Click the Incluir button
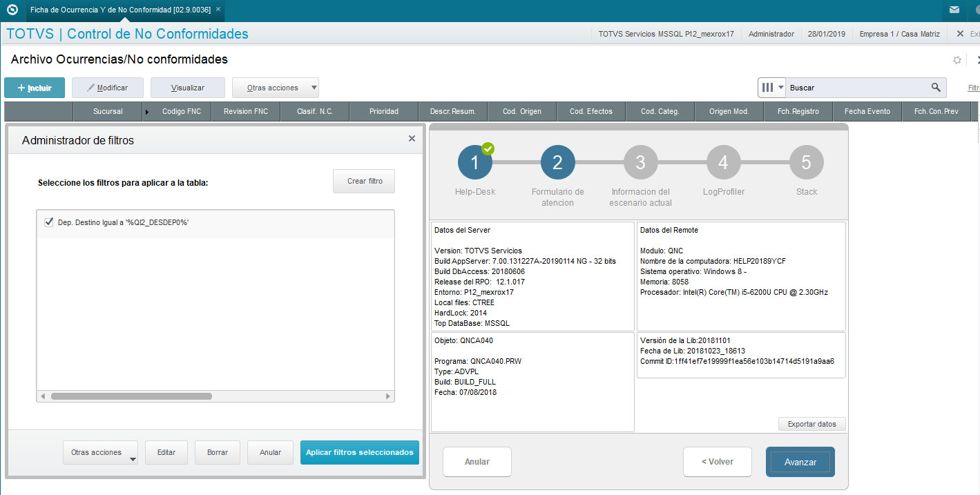 (35, 88)
